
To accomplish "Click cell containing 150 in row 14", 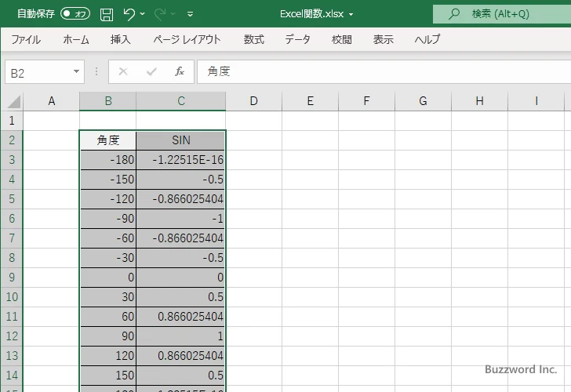I will tap(107, 375).
